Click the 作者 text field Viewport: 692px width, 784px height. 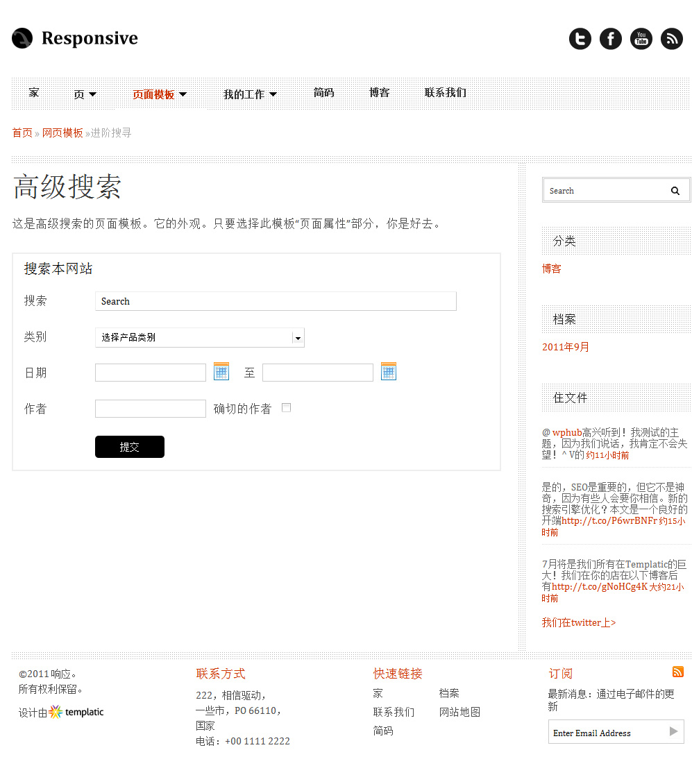151,409
